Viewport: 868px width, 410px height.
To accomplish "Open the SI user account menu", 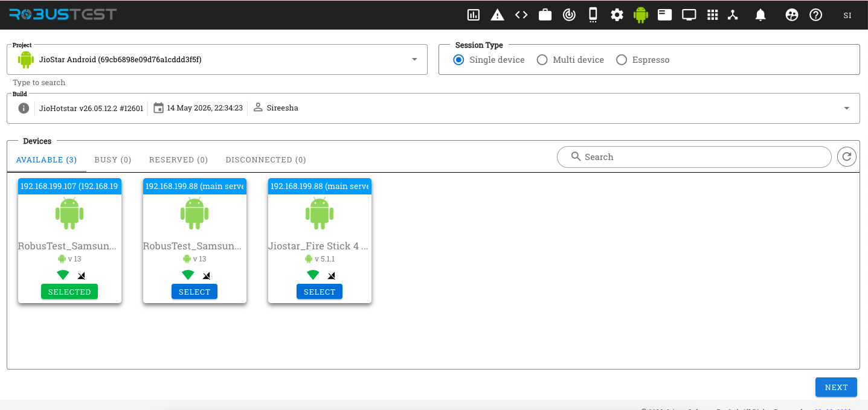I will coord(847,15).
